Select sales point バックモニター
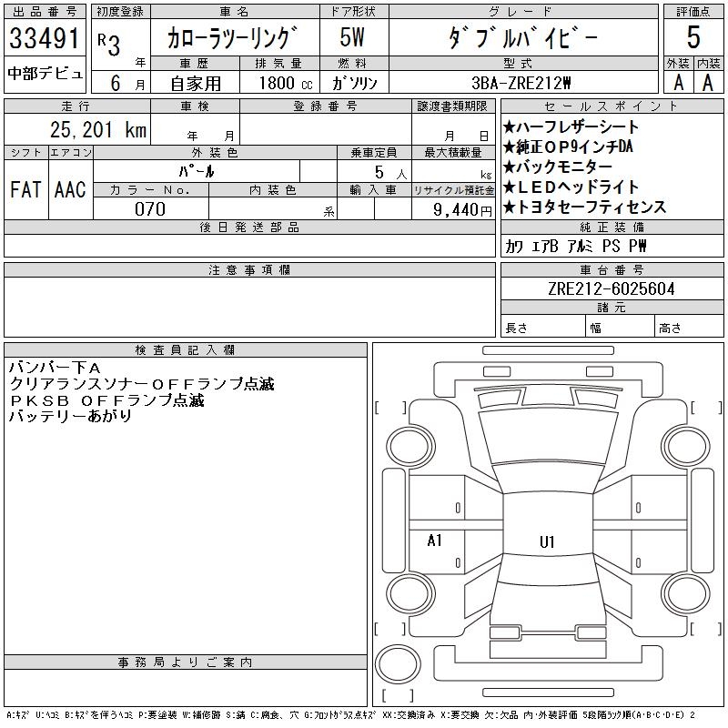This screenshot has height=728, width=728. point(558,167)
